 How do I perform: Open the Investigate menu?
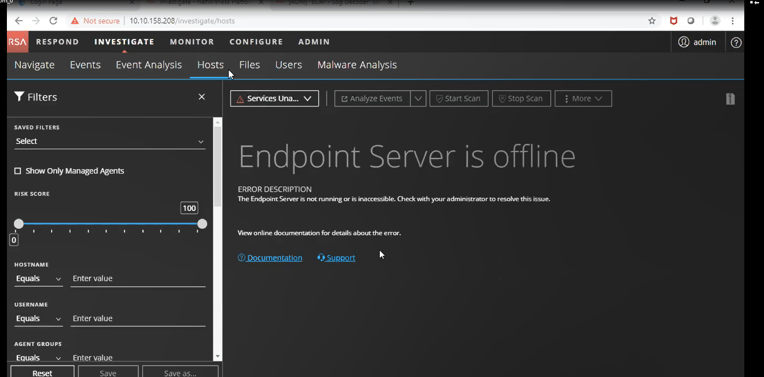124,42
